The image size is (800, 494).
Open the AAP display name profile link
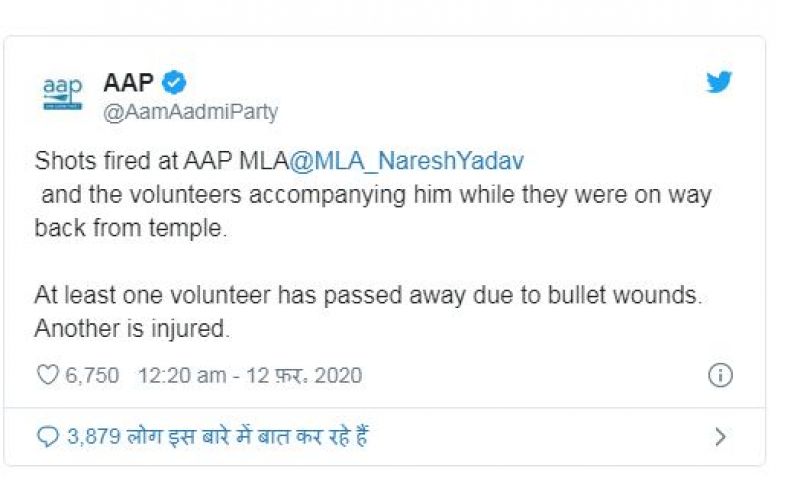click(128, 83)
